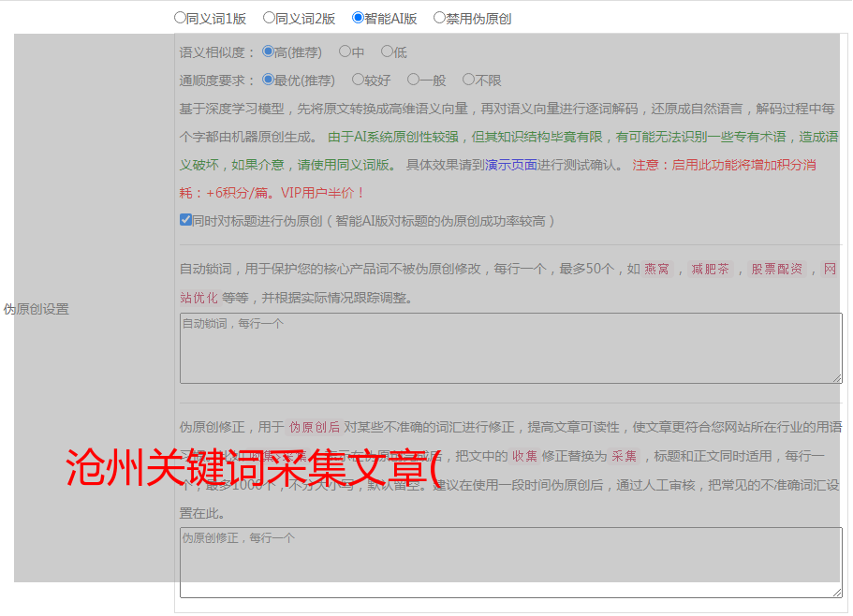Select the 智能AI版 radio button
This screenshot has height=616, width=853.
coord(358,17)
